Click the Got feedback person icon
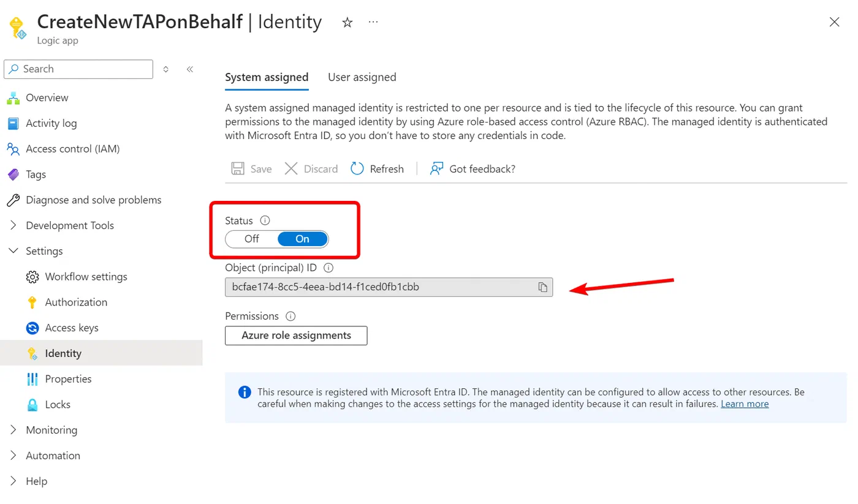The height and width of the screenshot is (504, 858). click(x=436, y=168)
